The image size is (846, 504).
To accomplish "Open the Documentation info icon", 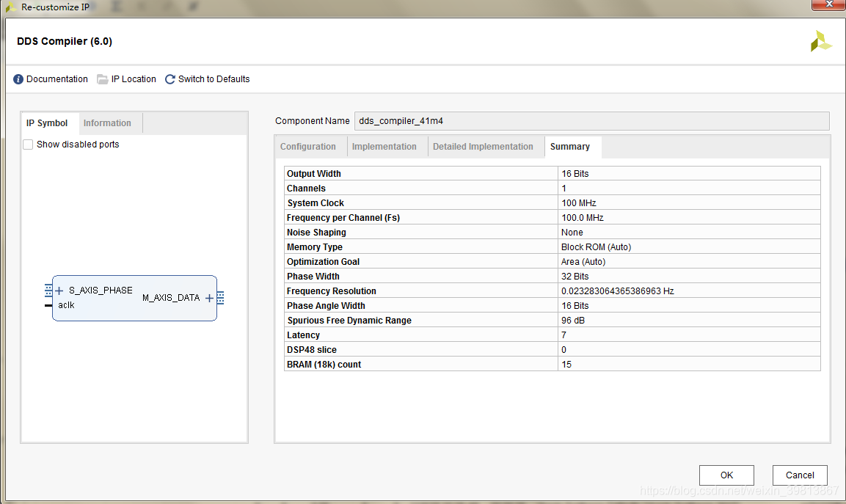I will [x=18, y=79].
